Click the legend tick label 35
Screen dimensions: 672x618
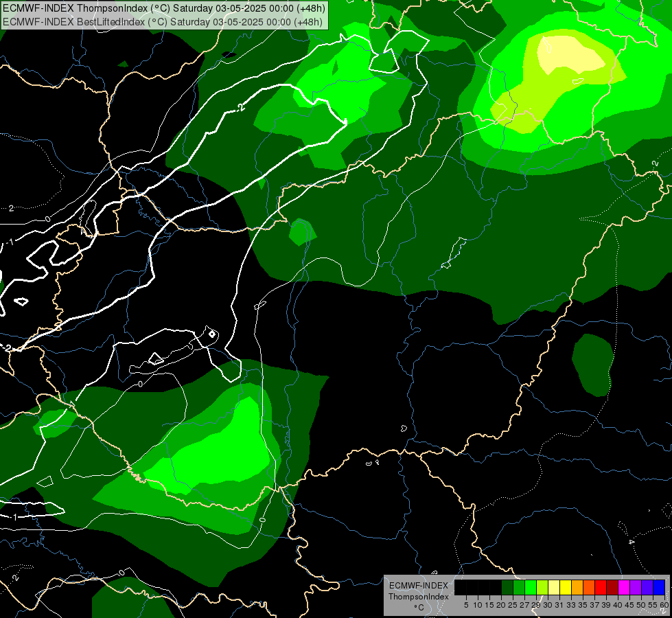[583, 605]
